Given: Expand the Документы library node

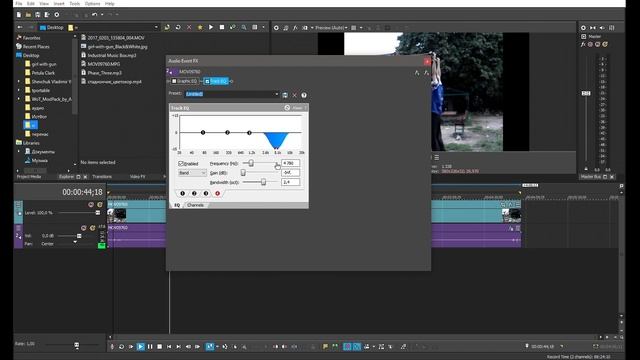Looking at the screenshot, I should [x=19, y=151].
